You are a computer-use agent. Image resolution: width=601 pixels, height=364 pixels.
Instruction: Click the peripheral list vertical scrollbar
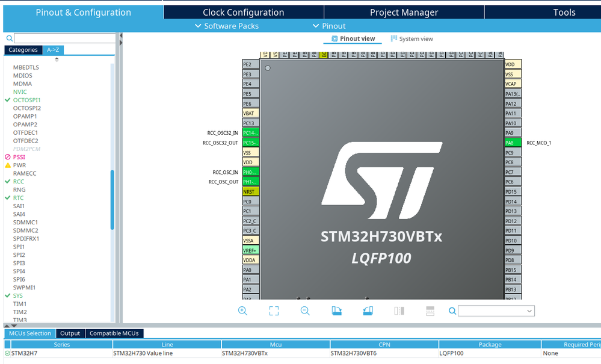[x=112, y=200]
